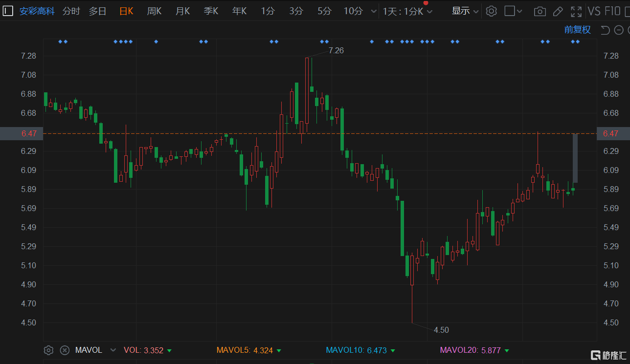Zoom out the chart with minus icon
Screen dimensions: 630x364
point(619,30)
